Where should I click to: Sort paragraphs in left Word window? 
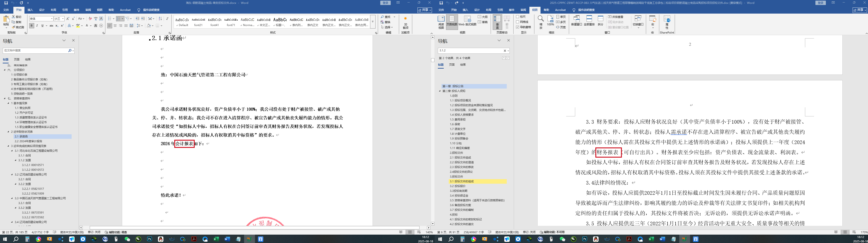(x=160, y=19)
